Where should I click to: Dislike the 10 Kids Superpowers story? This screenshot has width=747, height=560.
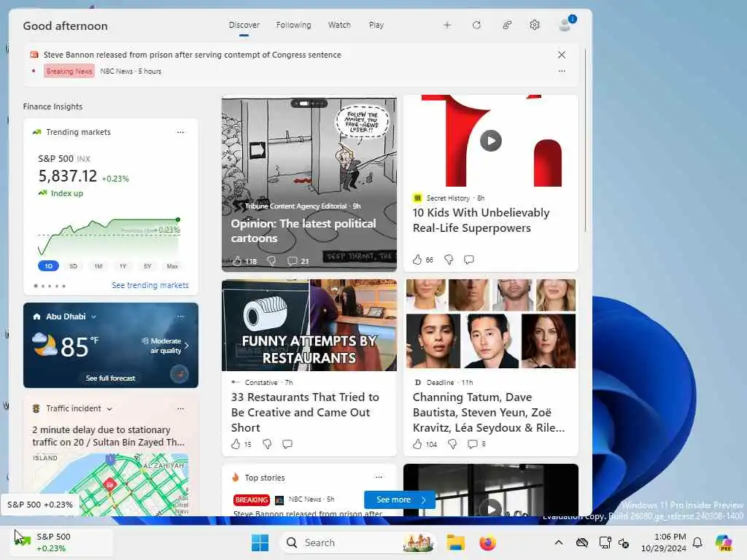tap(449, 260)
